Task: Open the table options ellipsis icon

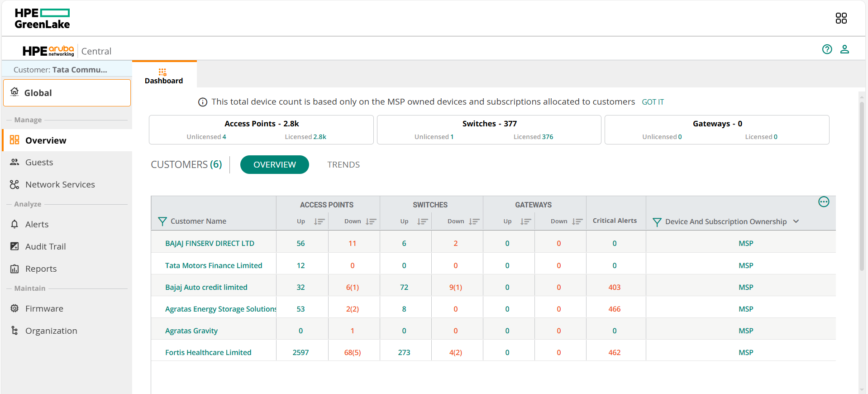Action: (x=824, y=202)
